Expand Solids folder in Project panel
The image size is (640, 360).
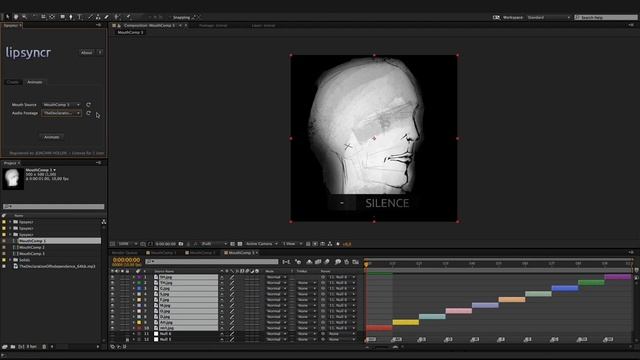pyautogui.click(x=10, y=260)
